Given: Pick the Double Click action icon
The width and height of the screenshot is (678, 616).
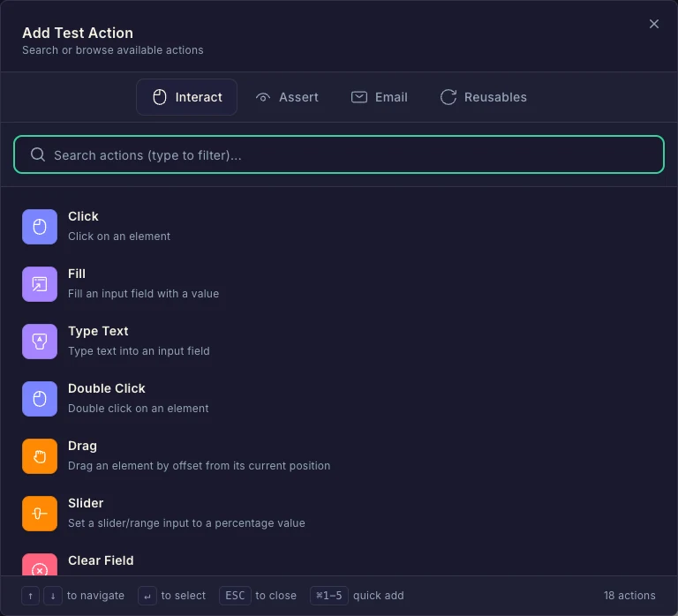Looking at the screenshot, I should 40,399.
